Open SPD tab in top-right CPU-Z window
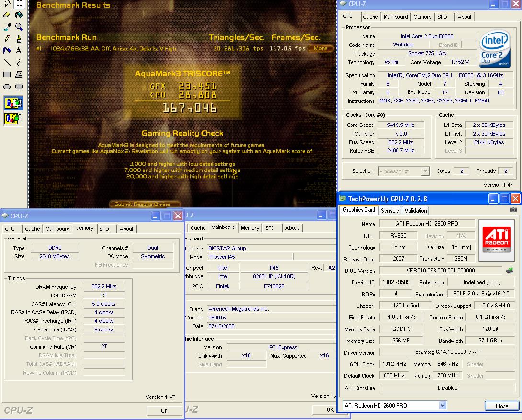522x420 pixels. pyautogui.click(x=442, y=17)
